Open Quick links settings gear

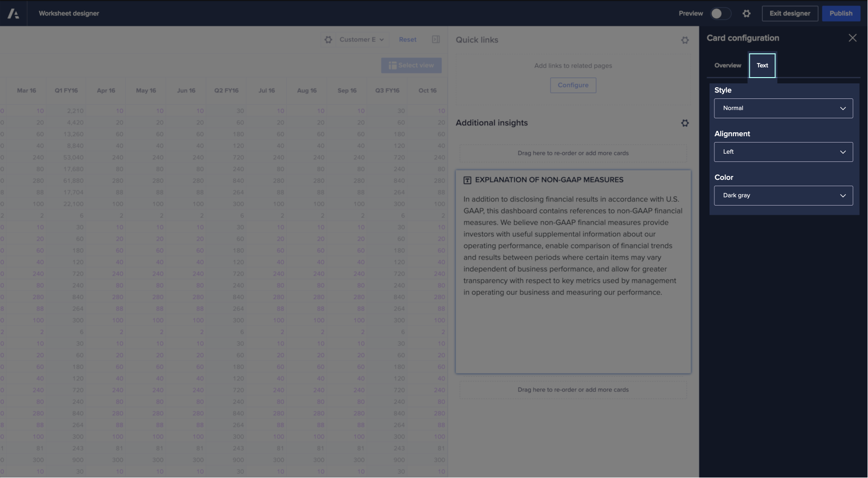point(685,40)
